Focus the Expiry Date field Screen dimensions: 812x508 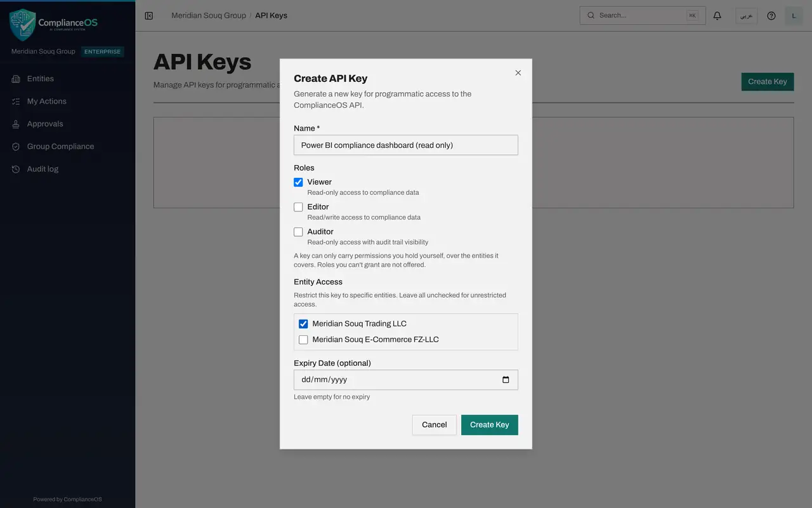tap(406, 380)
